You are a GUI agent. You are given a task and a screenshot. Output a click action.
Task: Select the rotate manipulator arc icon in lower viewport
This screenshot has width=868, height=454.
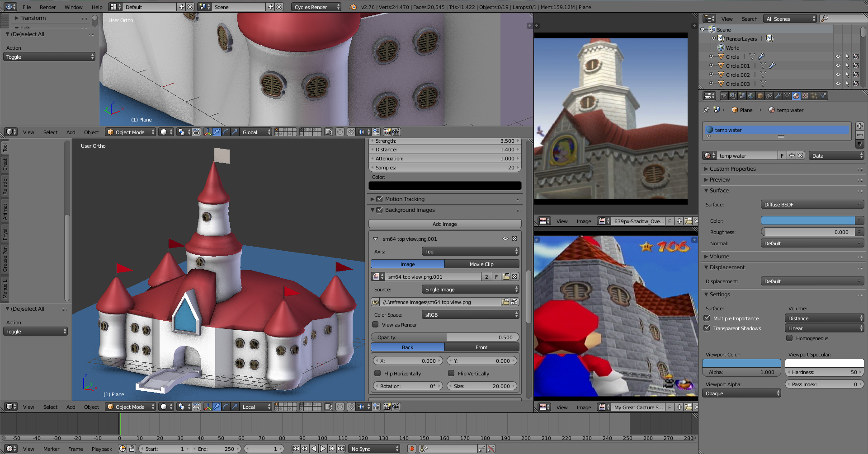pos(226,407)
